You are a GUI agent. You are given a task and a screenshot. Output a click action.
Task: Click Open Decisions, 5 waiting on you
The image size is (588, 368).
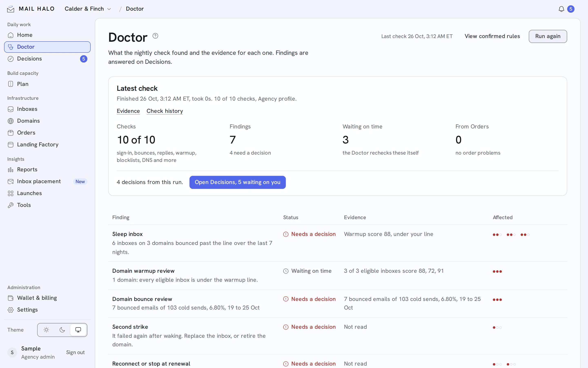pos(237,182)
